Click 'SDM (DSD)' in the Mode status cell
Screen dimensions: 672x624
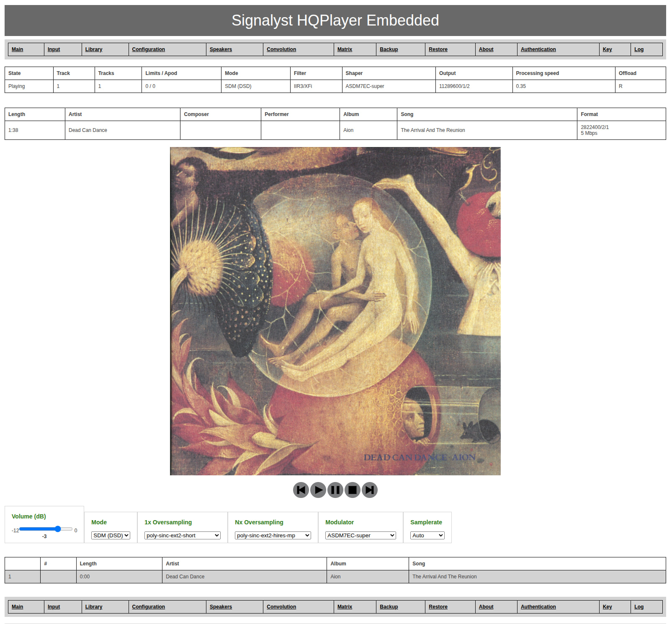point(238,86)
